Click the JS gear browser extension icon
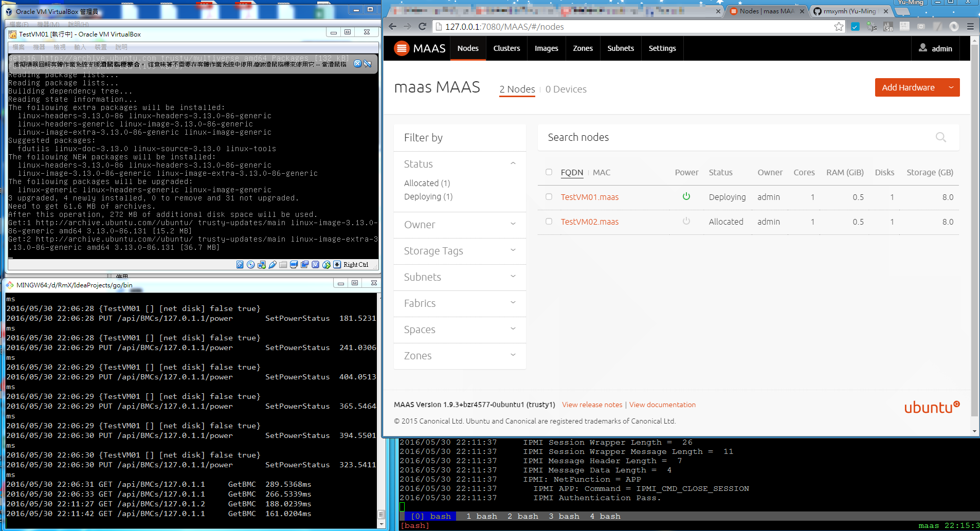Screen dimensions: 980x531 coord(872,27)
